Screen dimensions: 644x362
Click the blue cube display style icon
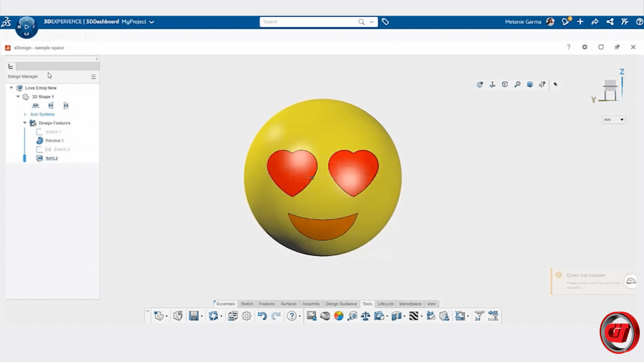point(530,84)
